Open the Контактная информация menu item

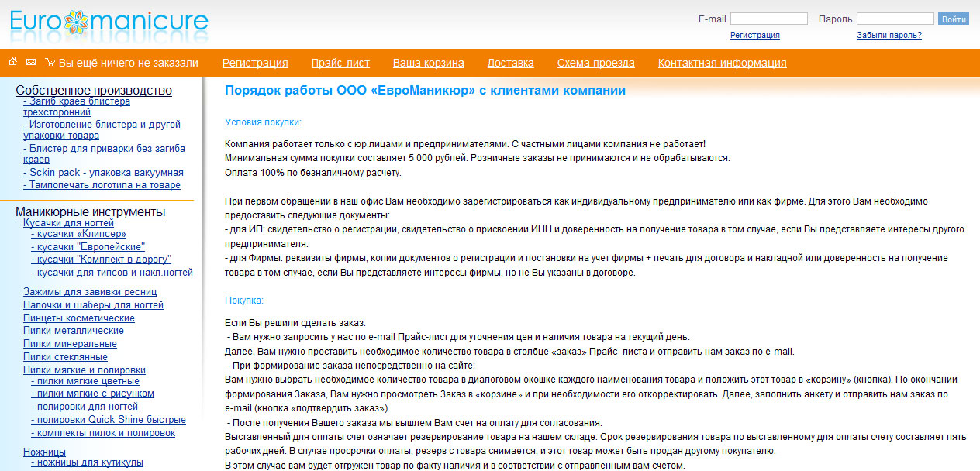click(723, 63)
